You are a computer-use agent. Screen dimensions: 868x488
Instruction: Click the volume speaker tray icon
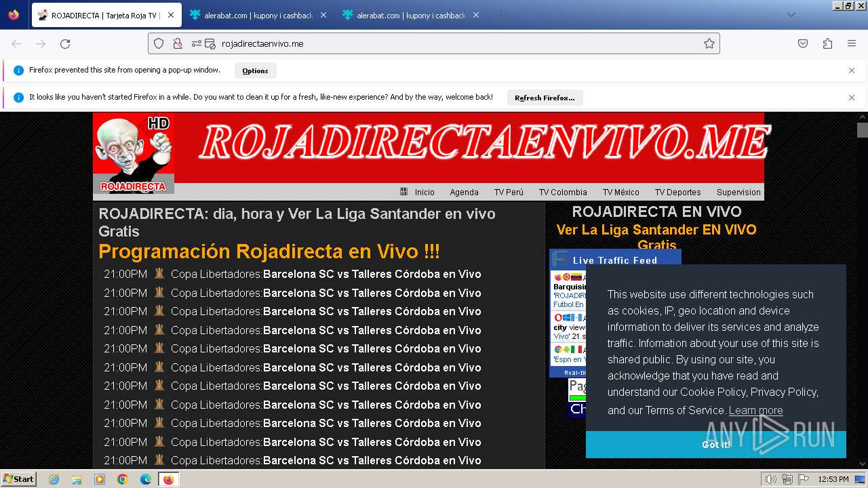[x=771, y=479]
